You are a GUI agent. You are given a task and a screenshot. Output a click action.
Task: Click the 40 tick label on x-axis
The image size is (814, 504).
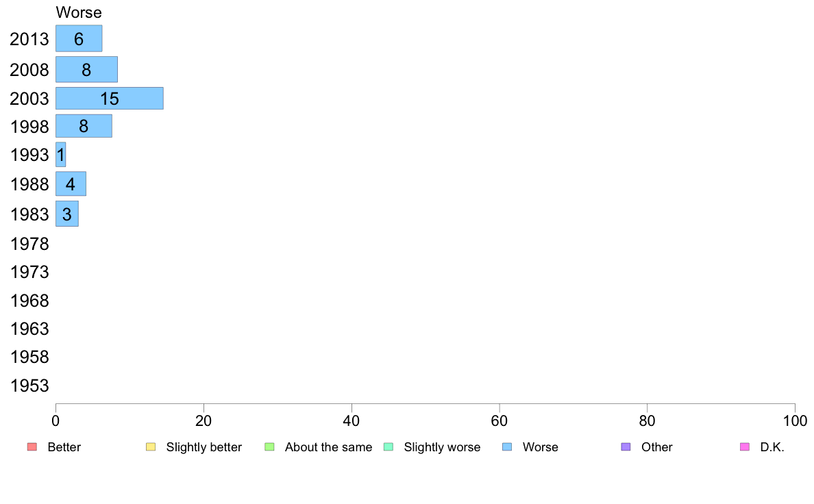point(351,421)
